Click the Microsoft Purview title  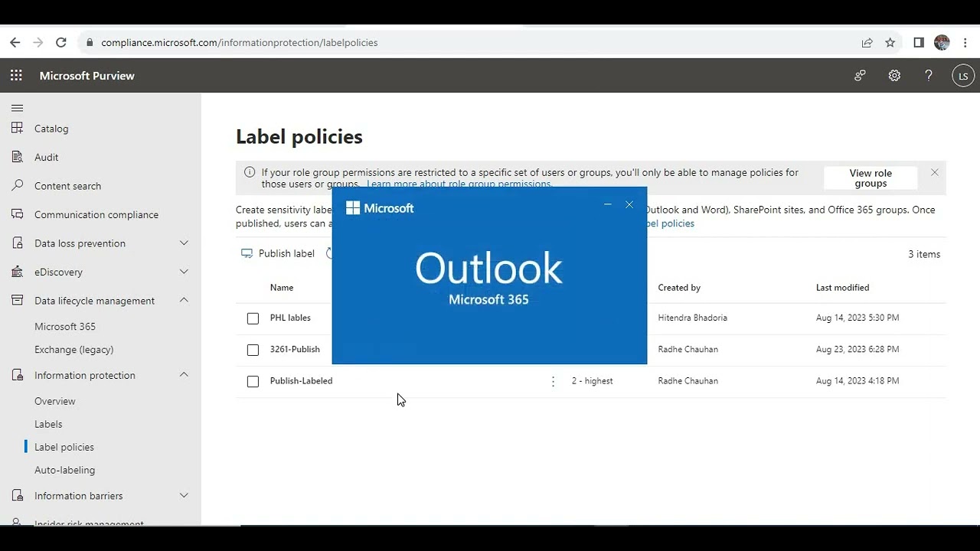click(87, 76)
